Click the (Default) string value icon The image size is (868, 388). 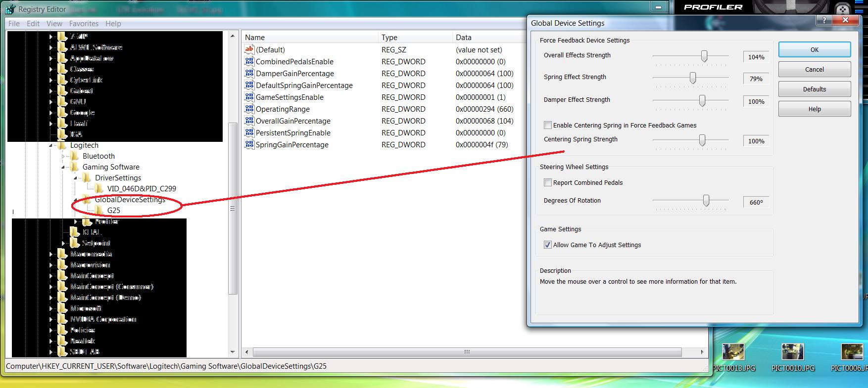click(249, 49)
